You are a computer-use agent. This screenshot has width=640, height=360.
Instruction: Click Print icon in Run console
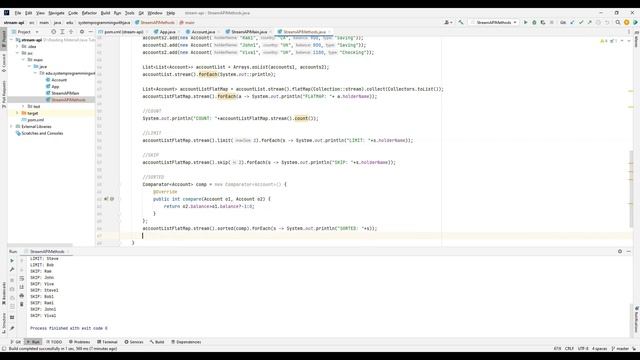click(22, 296)
